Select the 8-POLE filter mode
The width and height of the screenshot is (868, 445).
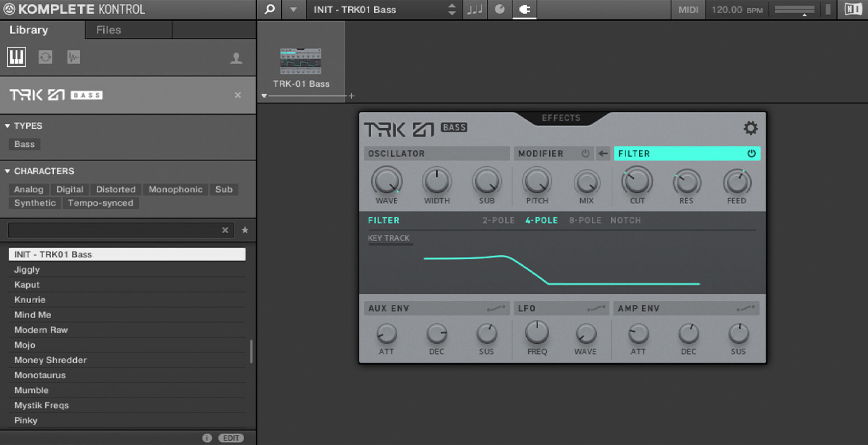[585, 220]
